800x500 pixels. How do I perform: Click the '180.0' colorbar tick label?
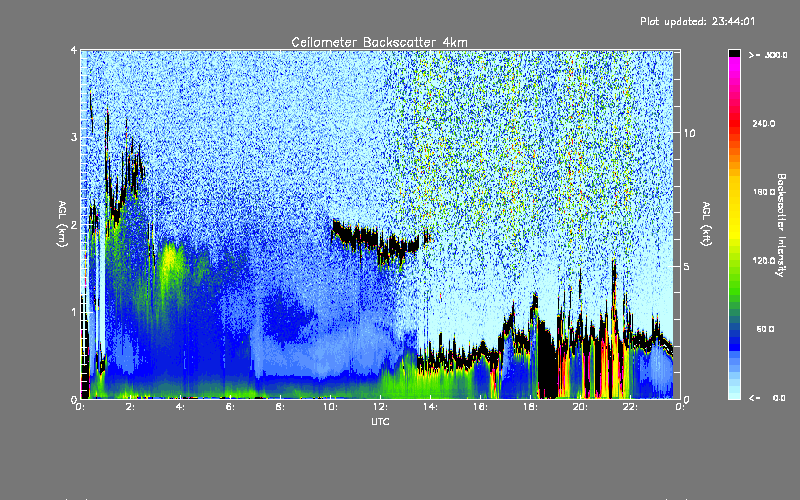(764, 192)
